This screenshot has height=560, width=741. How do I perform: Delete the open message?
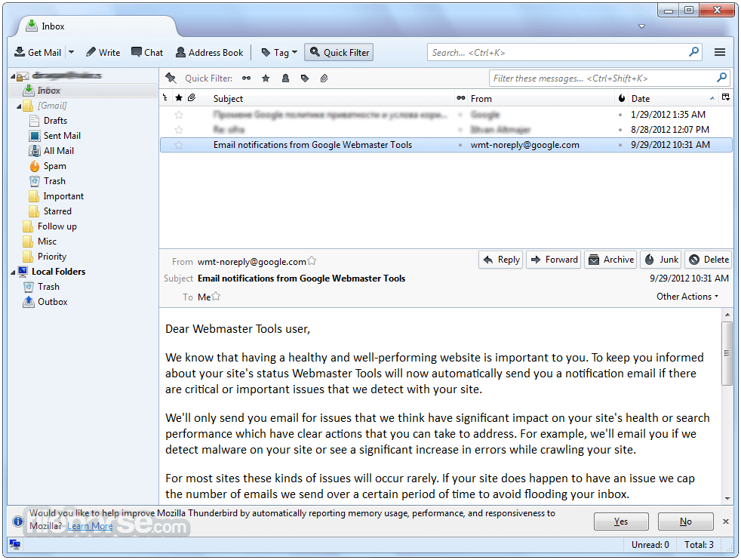click(x=708, y=260)
